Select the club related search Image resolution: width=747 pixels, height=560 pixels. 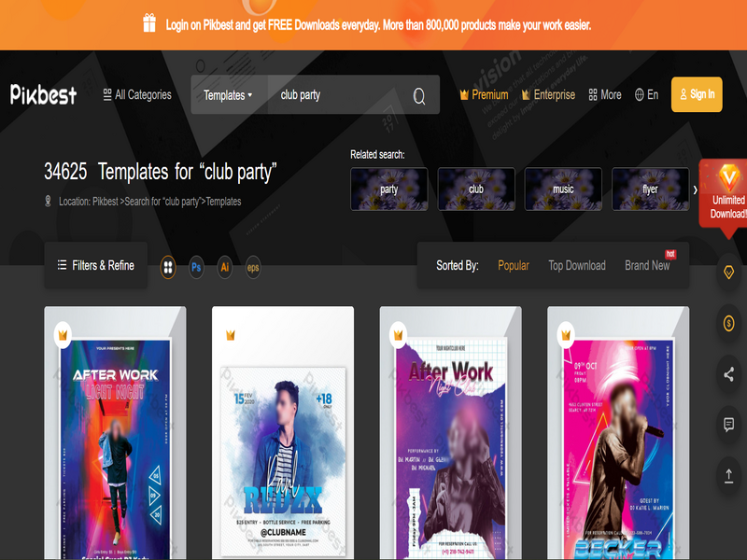point(476,189)
